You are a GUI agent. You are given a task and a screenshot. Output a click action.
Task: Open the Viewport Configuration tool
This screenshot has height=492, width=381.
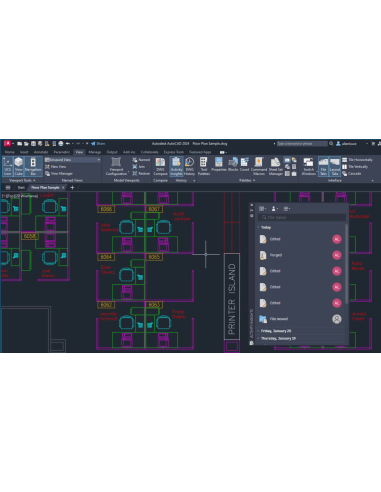click(116, 166)
